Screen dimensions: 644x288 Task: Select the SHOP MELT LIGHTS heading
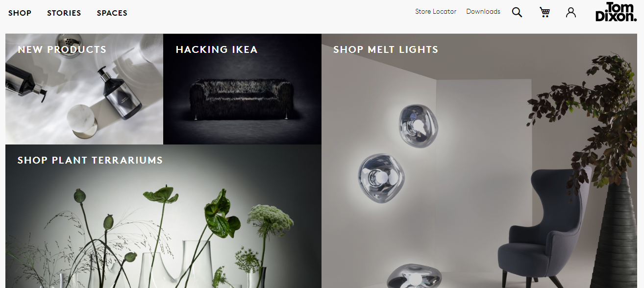coord(386,49)
